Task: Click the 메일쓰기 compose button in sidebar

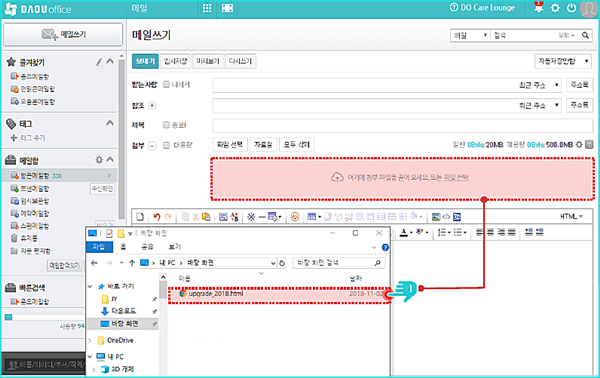Action: (x=63, y=34)
